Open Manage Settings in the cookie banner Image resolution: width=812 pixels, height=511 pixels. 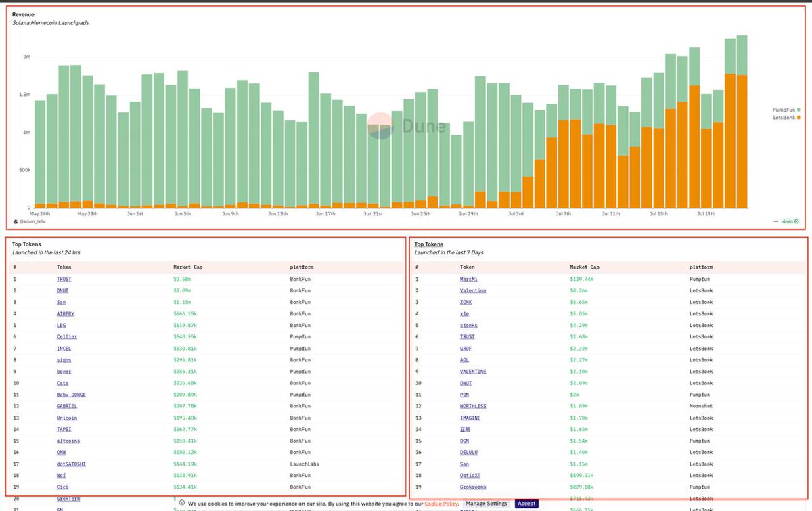coord(487,504)
